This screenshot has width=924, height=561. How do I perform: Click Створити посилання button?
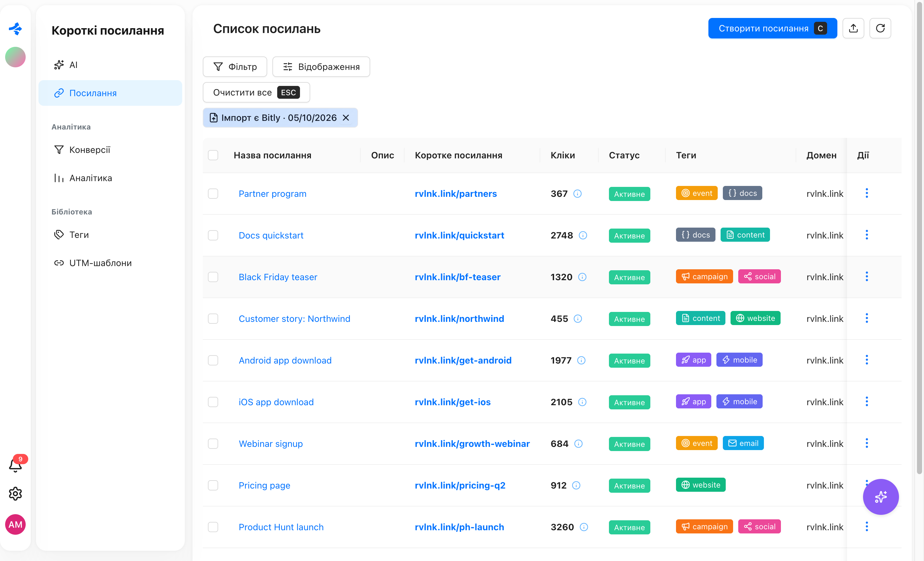[x=773, y=28]
